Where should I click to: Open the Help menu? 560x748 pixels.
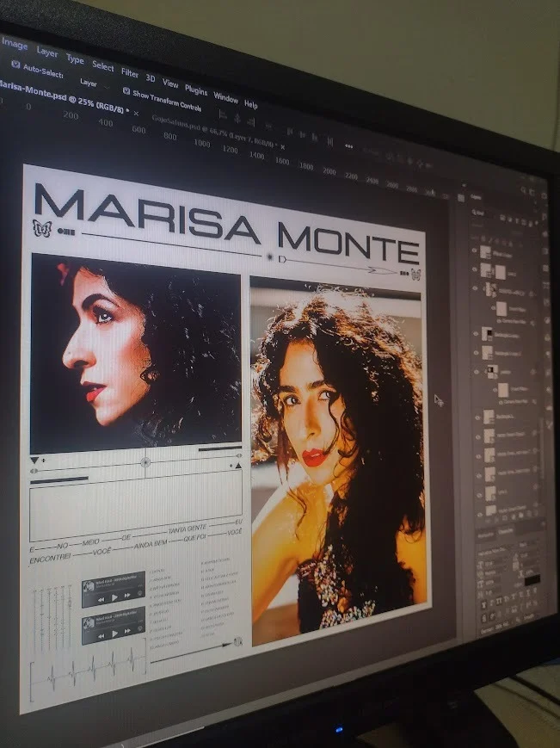click(250, 104)
